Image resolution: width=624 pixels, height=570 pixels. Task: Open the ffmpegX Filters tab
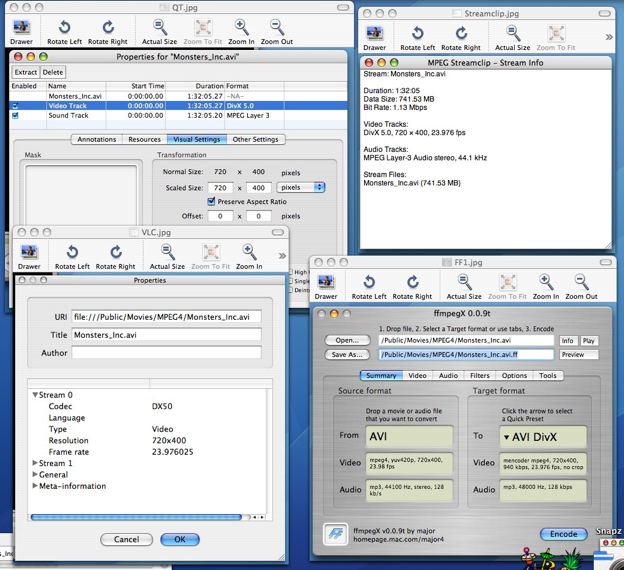tap(480, 375)
